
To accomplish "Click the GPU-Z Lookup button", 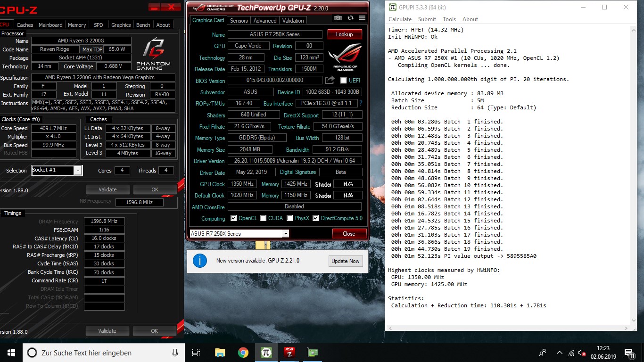I will (344, 34).
